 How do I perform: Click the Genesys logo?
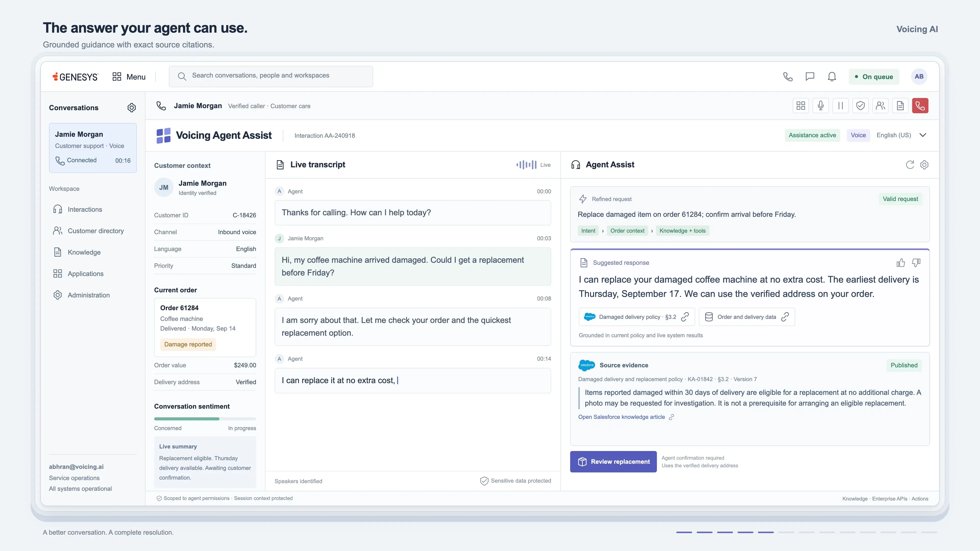click(x=75, y=77)
